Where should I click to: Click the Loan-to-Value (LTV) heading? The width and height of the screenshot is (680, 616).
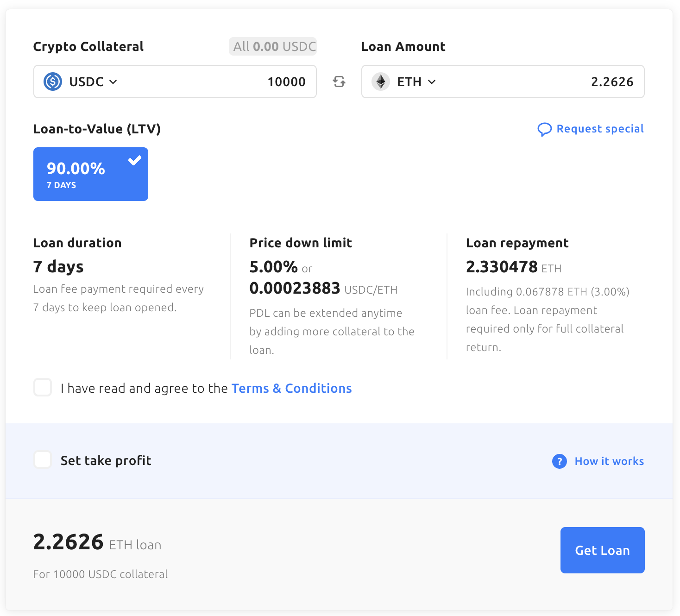click(x=97, y=129)
